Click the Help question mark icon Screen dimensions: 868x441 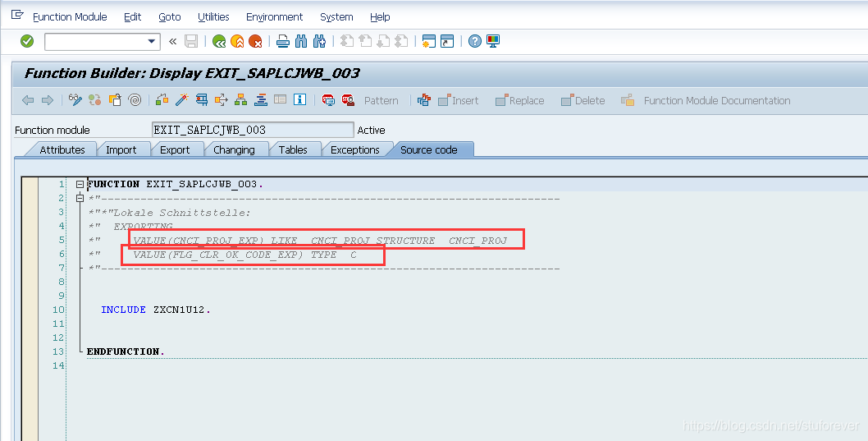(475, 41)
